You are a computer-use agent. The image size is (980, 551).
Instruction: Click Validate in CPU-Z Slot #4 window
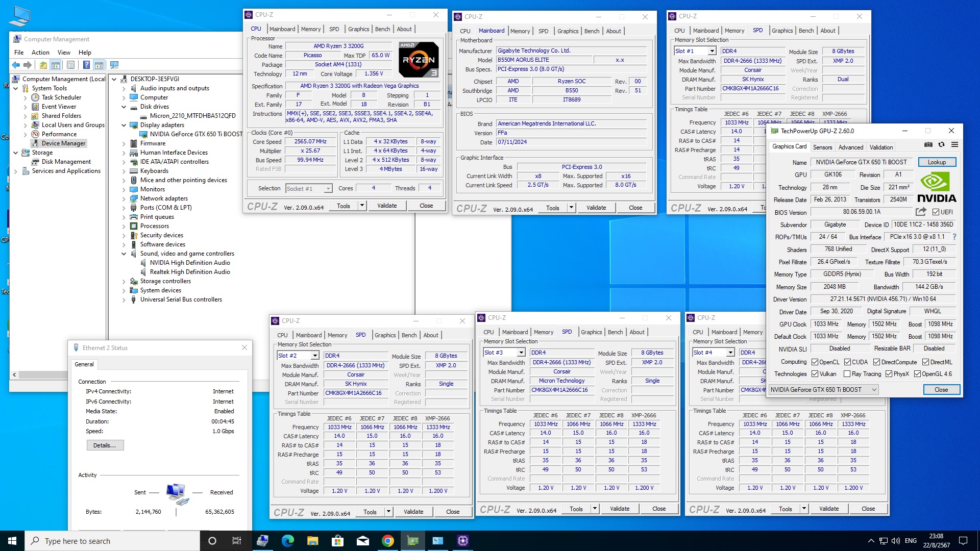coord(829,509)
